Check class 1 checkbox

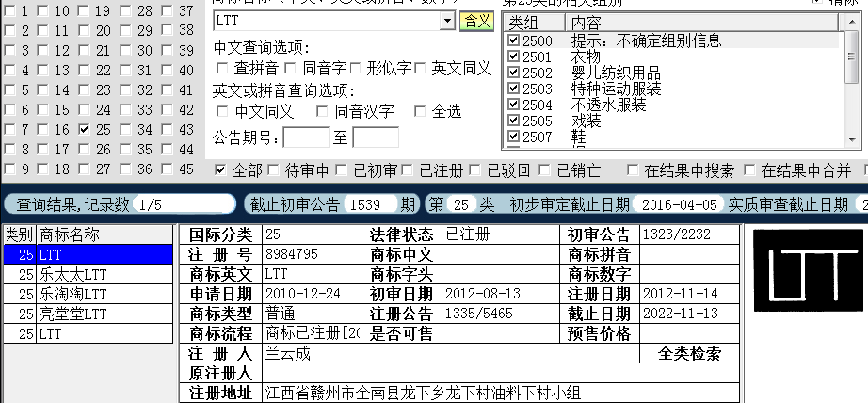coord(9,11)
